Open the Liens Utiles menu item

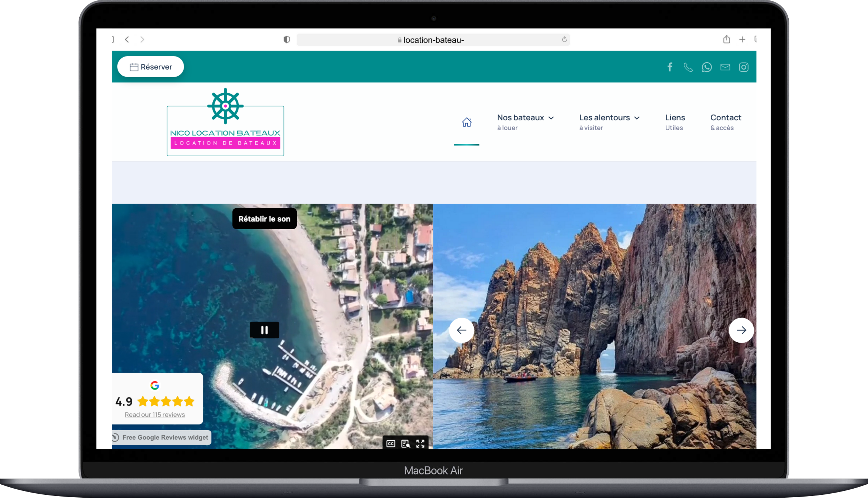[x=675, y=122]
